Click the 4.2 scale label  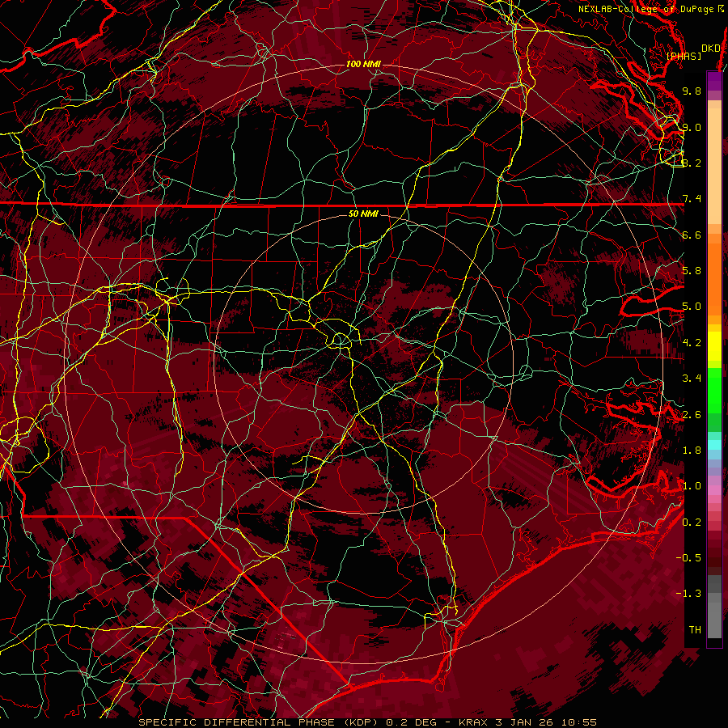[692, 343]
